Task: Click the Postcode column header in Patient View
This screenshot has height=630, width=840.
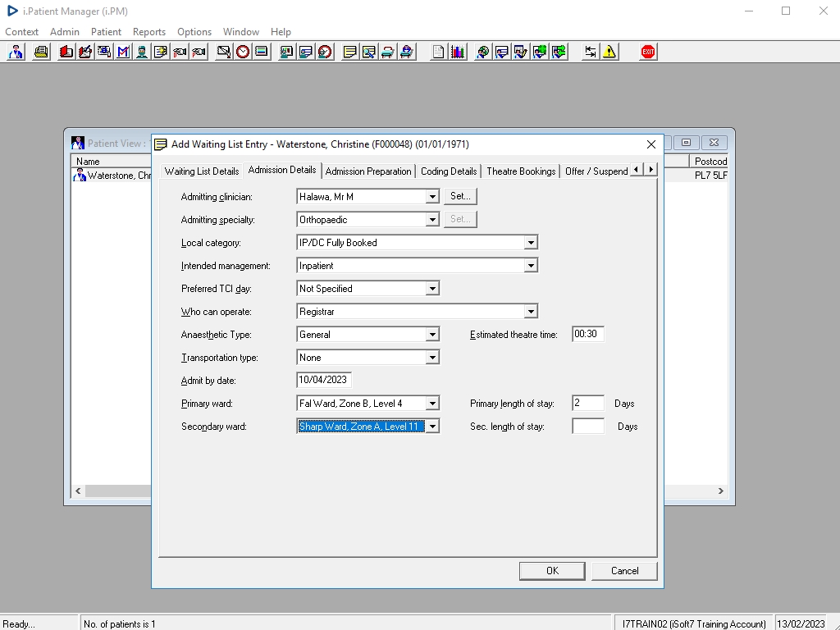Action: [710, 162]
